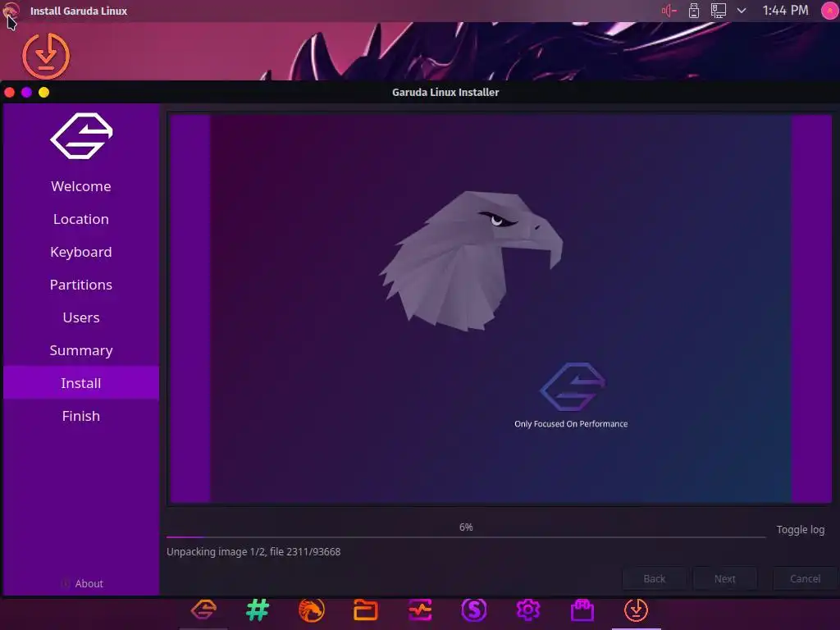Screen dimensions: 840x630
Task: Click the Toggle log button
Action: (801, 529)
